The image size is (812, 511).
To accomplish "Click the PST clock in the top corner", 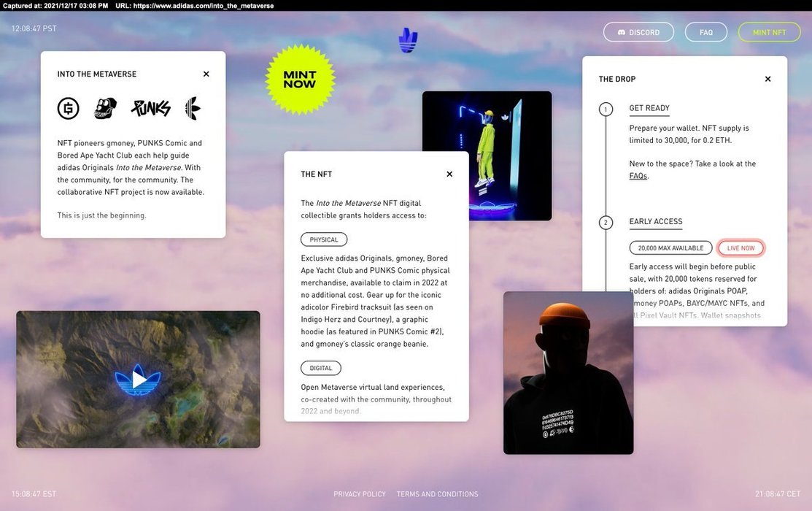I will pos(34,28).
